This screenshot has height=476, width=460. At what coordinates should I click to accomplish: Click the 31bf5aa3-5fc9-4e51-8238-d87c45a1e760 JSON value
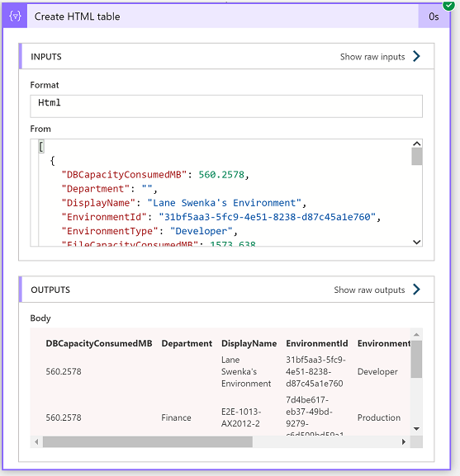click(x=268, y=217)
